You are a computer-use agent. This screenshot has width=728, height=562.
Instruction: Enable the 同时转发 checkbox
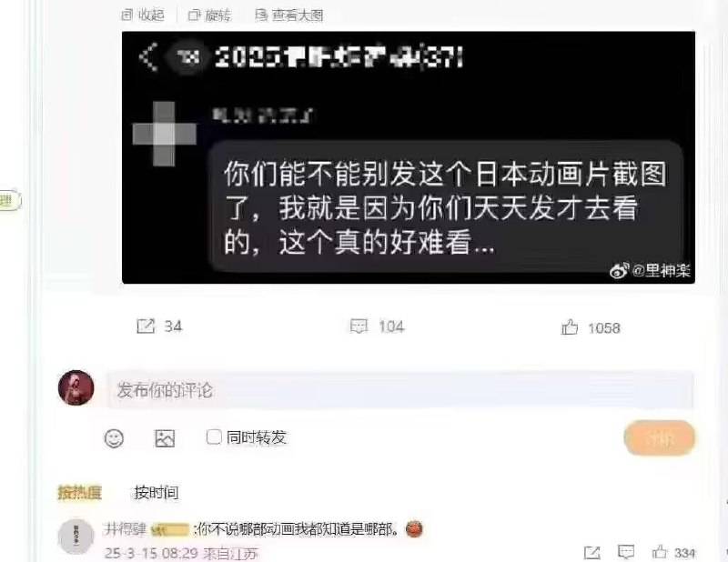pyautogui.click(x=214, y=437)
